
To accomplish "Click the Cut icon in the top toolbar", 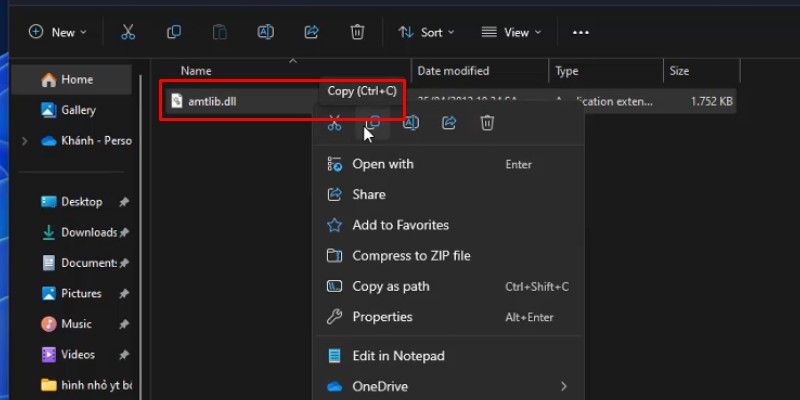I will click(x=128, y=32).
